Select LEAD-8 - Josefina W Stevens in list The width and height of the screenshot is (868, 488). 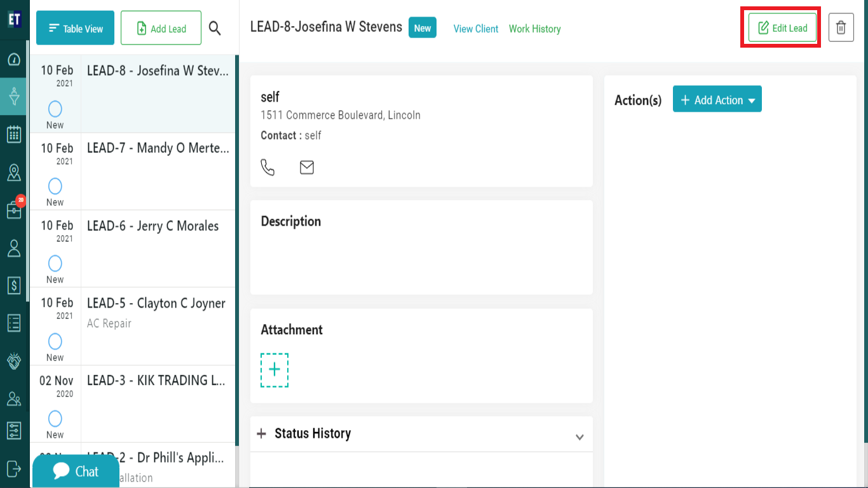pyautogui.click(x=133, y=94)
